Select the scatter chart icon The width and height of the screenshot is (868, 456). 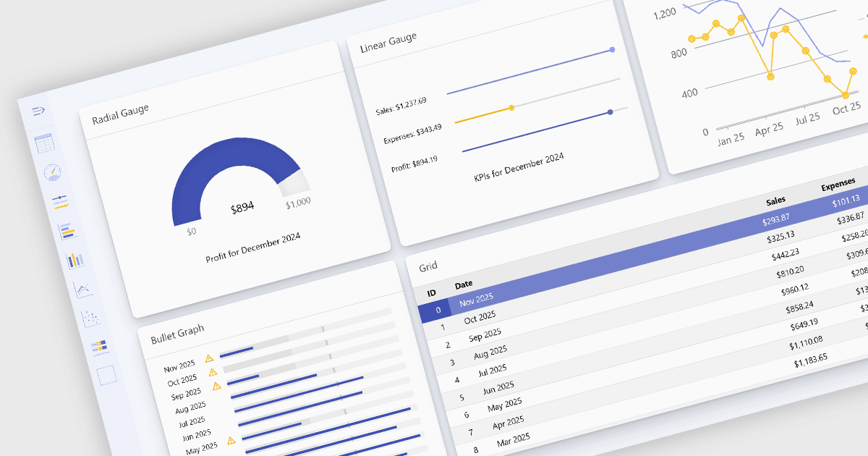[x=91, y=318]
